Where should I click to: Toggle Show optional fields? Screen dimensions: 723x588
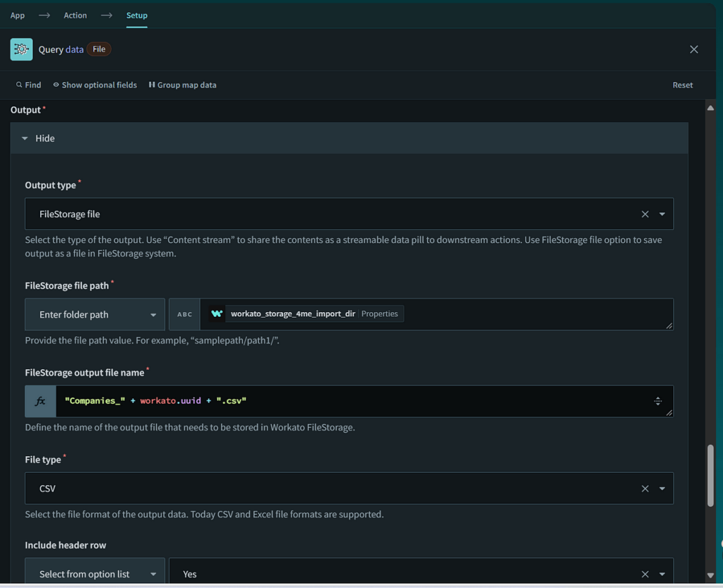[x=95, y=85]
